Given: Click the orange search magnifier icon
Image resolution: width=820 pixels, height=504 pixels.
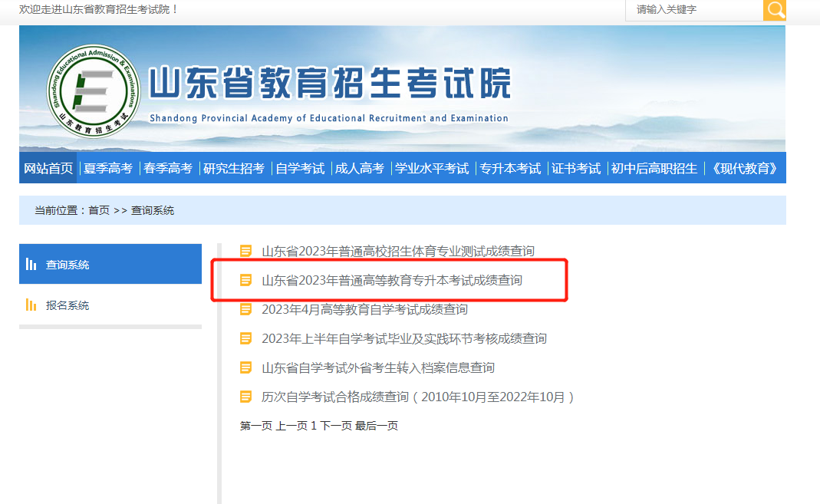Looking at the screenshot, I should (775, 11).
